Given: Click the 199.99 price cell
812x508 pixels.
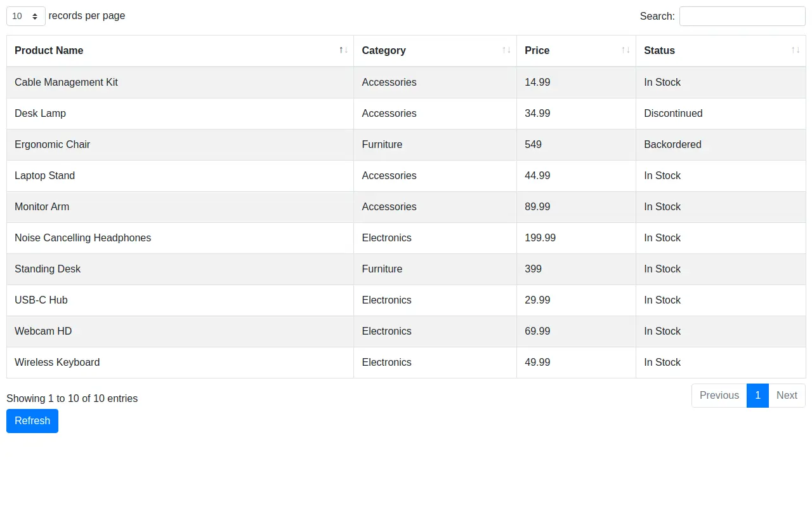Looking at the screenshot, I should (x=576, y=238).
